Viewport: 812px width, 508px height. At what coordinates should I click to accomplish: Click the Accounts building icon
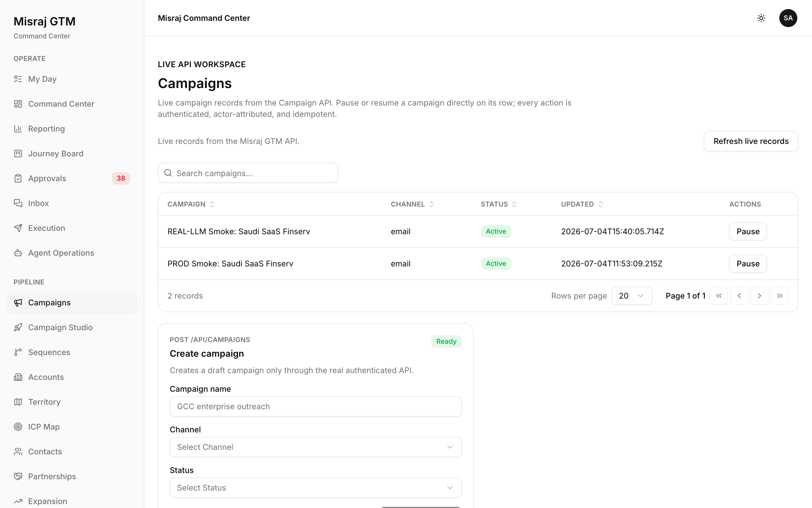18,377
